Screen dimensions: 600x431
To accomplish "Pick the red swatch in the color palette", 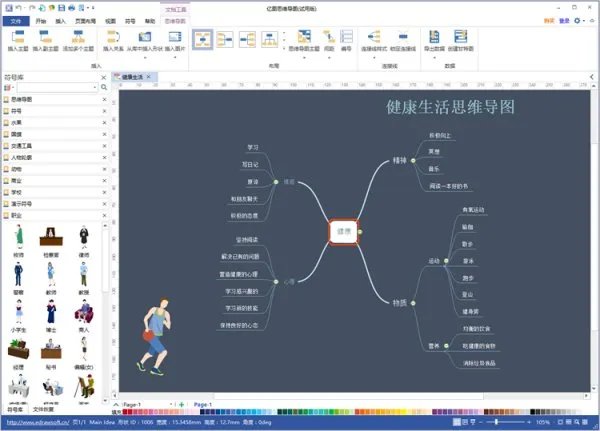I will [x=125, y=412].
